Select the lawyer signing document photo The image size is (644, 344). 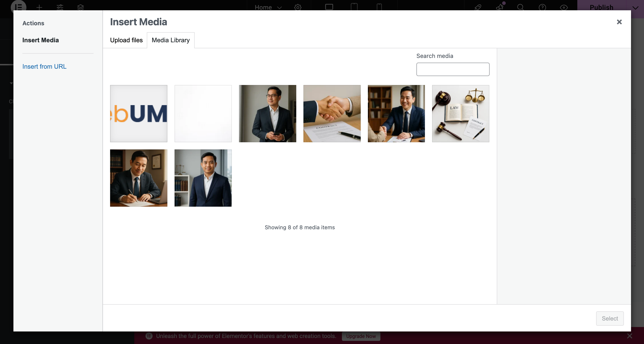(139, 178)
